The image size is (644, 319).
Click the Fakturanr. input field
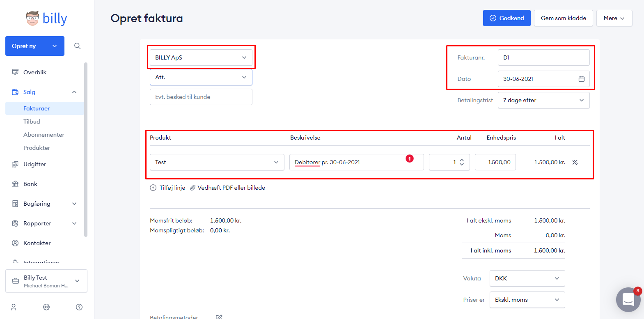tap(544, 57)
